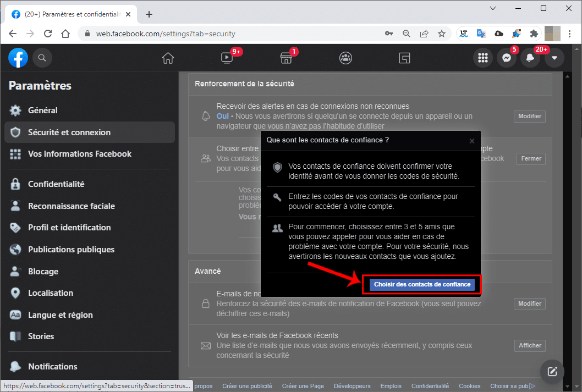The width and height of the screenshot is (582, 392).
Task: Open the Facebook search icon
Action: pos(42,58)
